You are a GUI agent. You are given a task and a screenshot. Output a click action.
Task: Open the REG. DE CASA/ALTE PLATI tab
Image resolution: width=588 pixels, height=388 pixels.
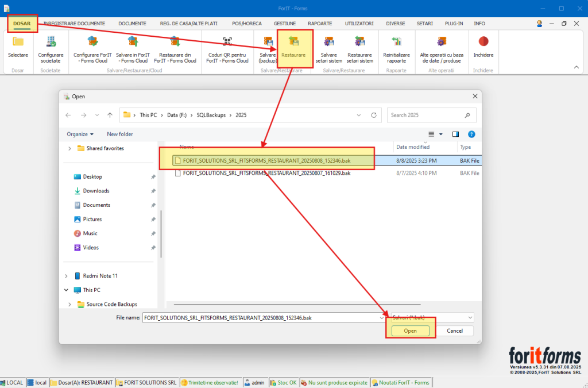click(188, 24)
